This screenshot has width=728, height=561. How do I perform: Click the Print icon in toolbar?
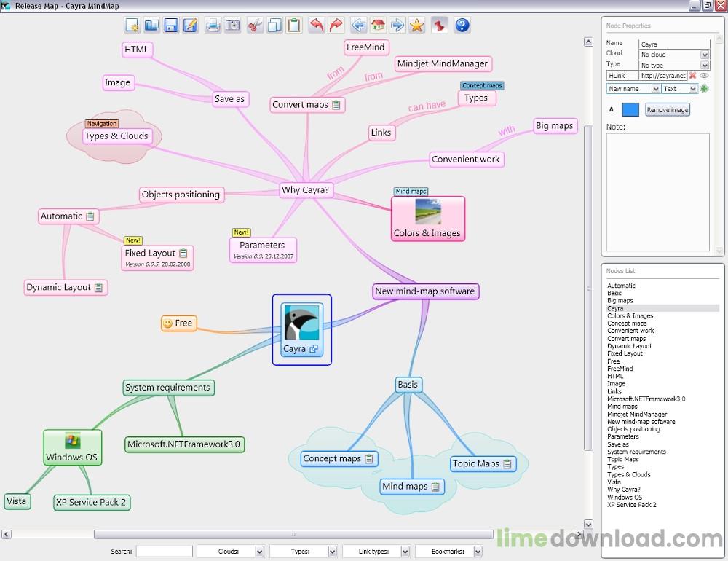pyautogui.click(x=213, y=25)
